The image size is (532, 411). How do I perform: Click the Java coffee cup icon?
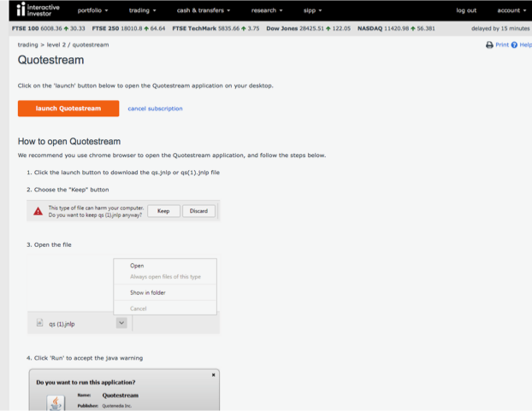point(56,402)
